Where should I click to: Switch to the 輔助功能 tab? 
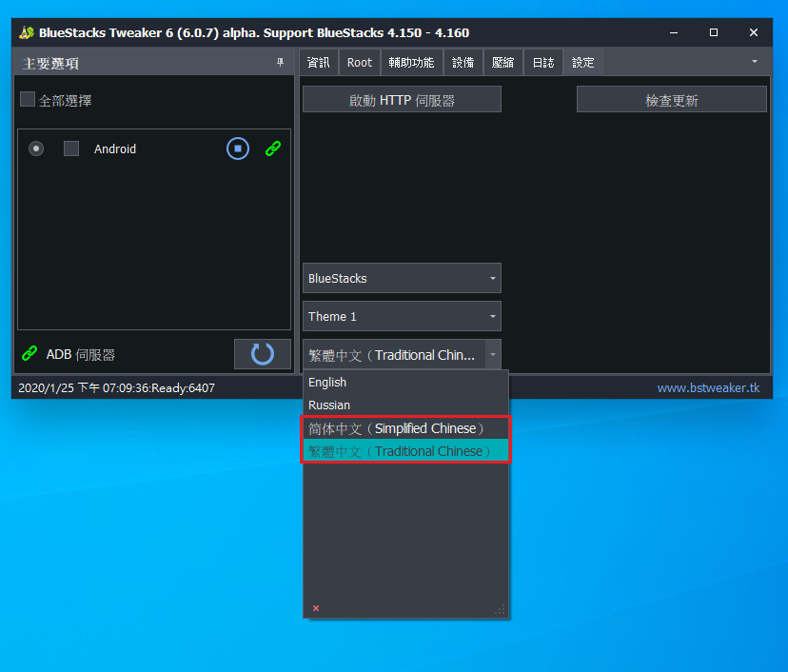[411, 62]
